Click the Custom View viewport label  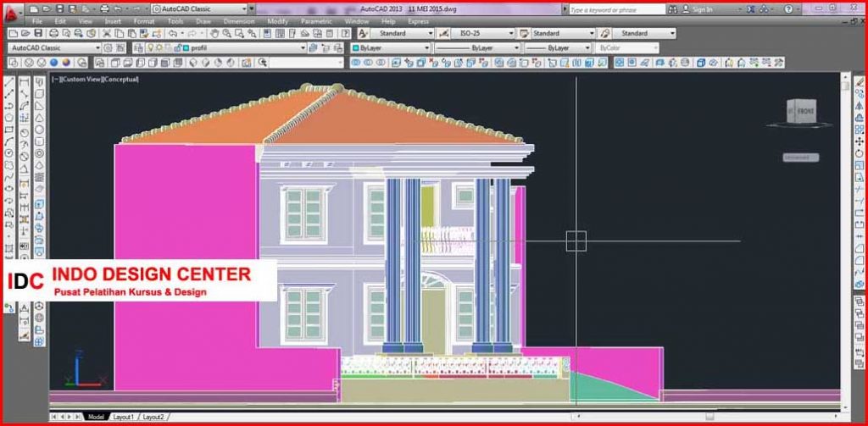[x=81, y=80]
